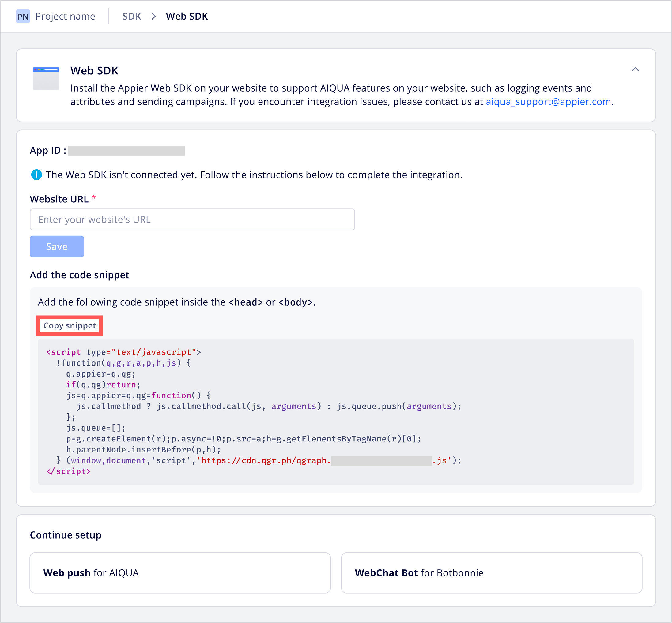Click the Copy snippet button
This screenshot has width=672, height=623.
70,326
